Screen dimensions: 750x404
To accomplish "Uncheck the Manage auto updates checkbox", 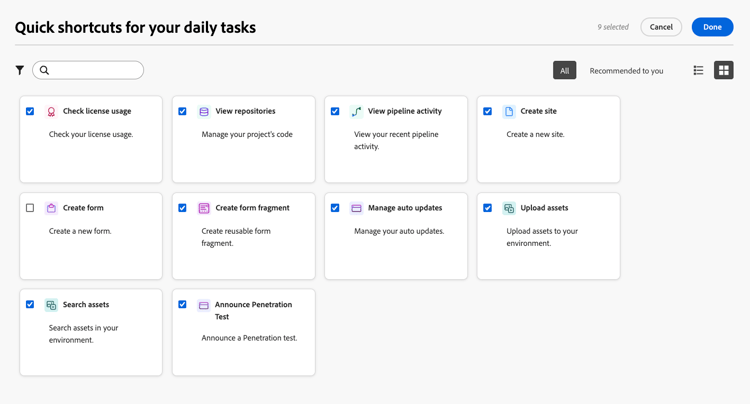I will click(x=335, y=208).
